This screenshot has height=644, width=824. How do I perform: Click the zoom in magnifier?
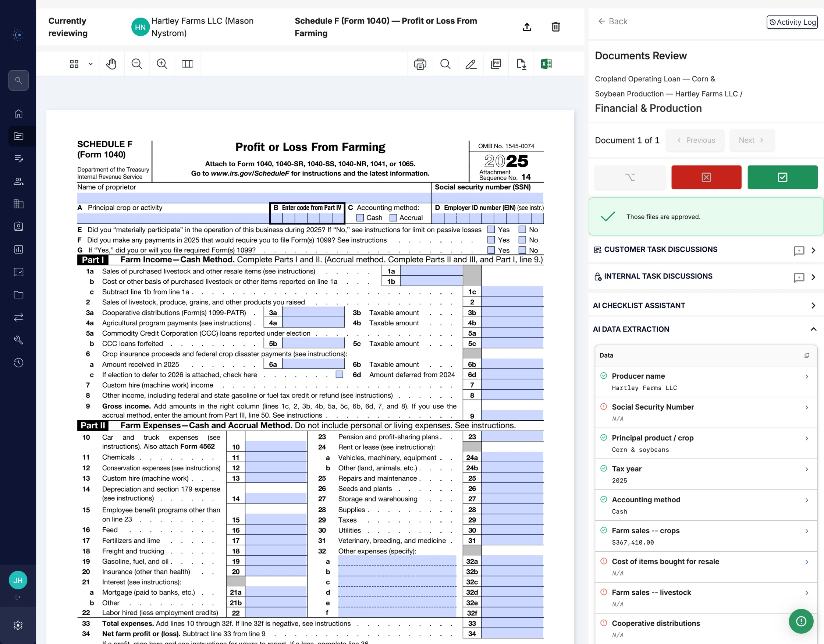[x=162, y=64]
